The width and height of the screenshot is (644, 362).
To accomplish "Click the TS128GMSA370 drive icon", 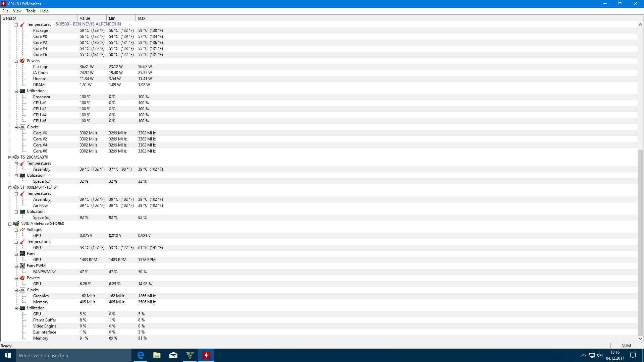I will tap(16, 157).
